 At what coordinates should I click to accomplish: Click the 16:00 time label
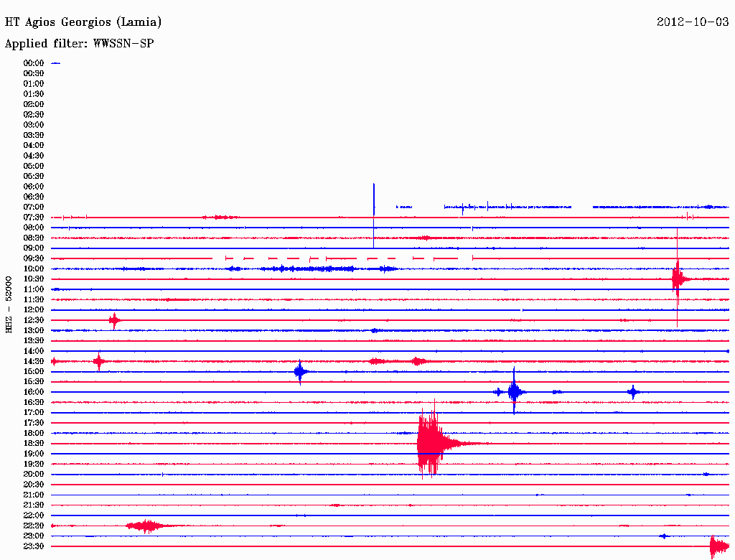[34, 392]
